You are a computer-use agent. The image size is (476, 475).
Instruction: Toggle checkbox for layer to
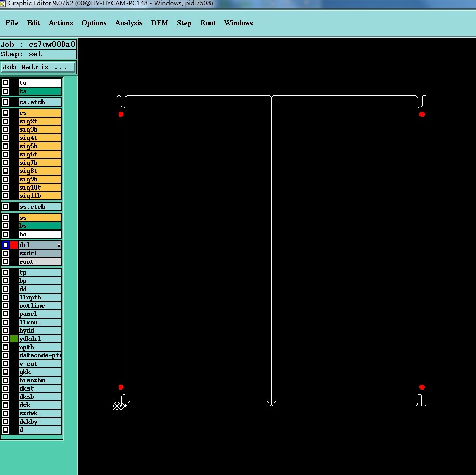point(6,83)
